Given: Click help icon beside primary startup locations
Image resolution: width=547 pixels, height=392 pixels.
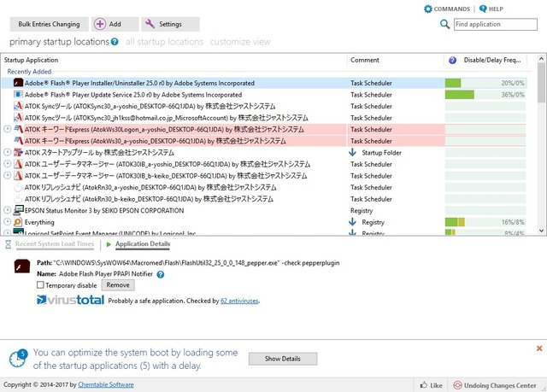Looking at the screenshot, I should (115, 42).
